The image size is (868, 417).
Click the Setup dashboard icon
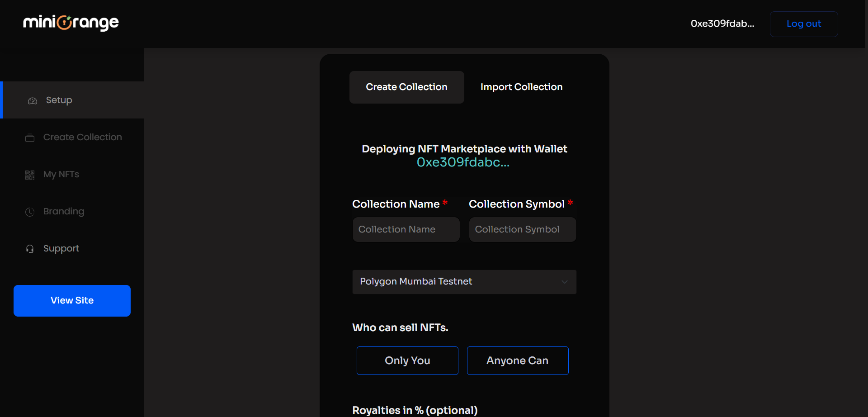point(33,101)
